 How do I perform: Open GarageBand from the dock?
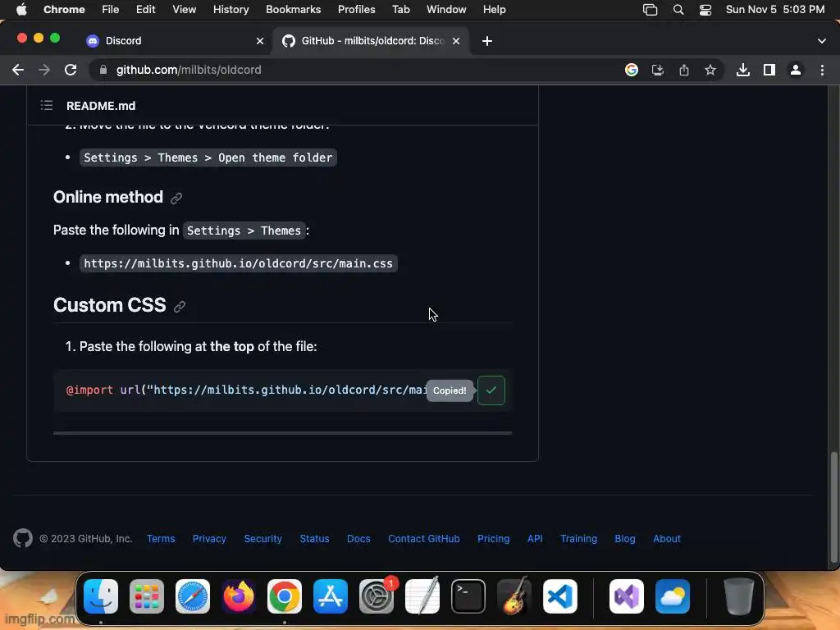point(514,596)
